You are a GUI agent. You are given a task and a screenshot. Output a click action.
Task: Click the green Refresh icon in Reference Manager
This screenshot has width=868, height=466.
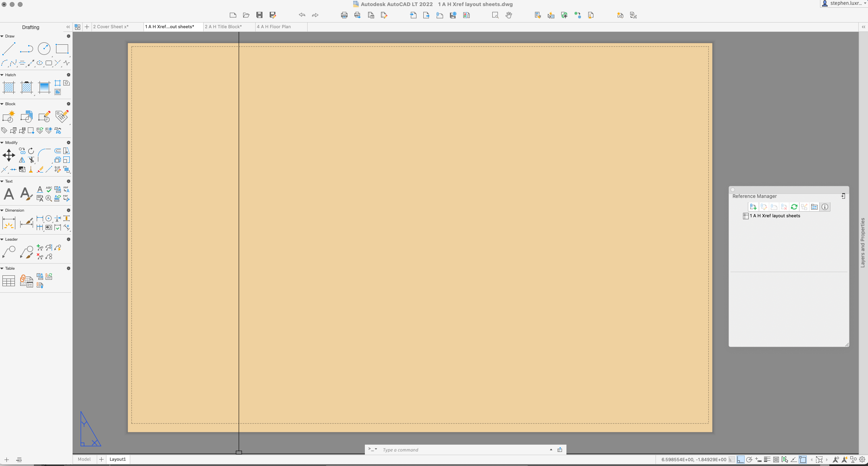point(794,207)
